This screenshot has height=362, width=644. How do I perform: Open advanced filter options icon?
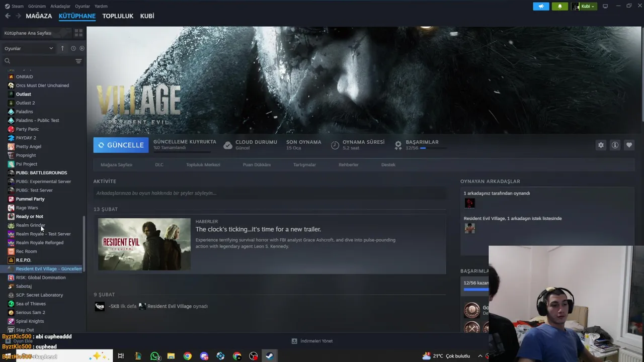coord(78,61)
